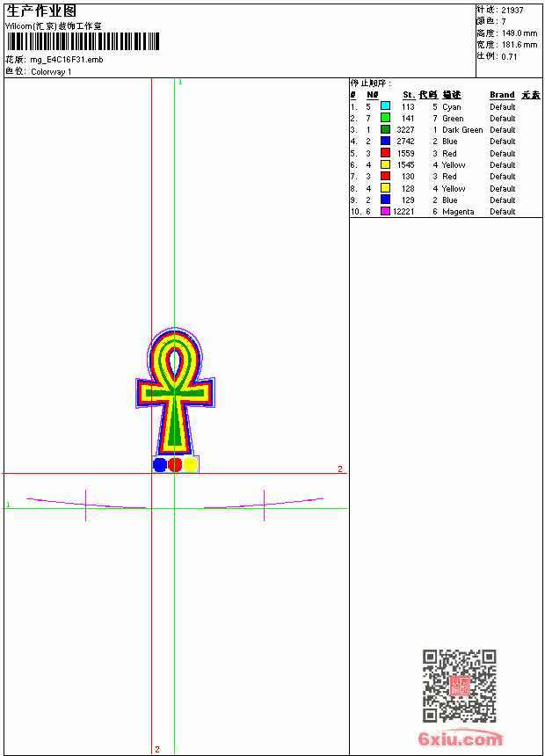This screenshot has height=756, width=545.
Task: Click the Brand column header
Action: tap(502, 95)
